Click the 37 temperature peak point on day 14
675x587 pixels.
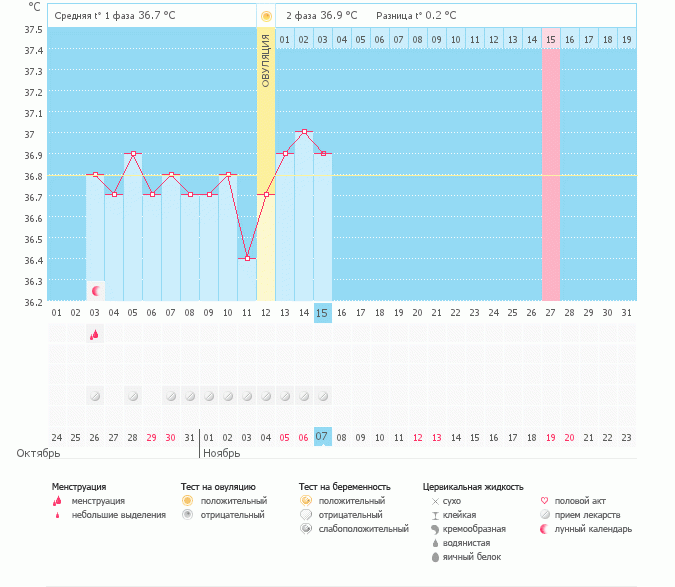[303, 133]
